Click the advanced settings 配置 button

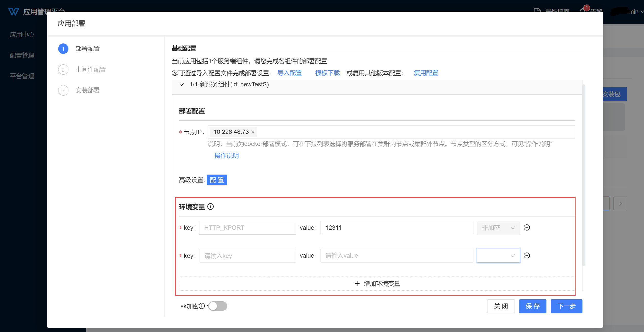tap(217, 180)
